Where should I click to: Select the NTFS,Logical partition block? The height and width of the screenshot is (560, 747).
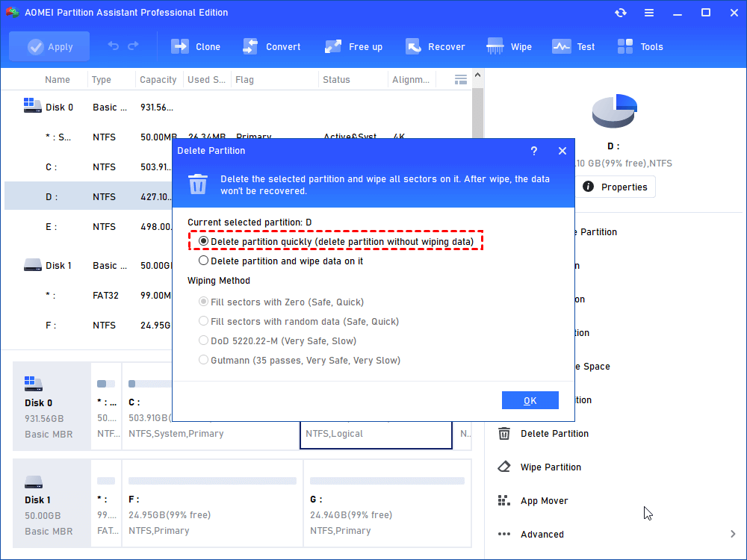point(376,435)
